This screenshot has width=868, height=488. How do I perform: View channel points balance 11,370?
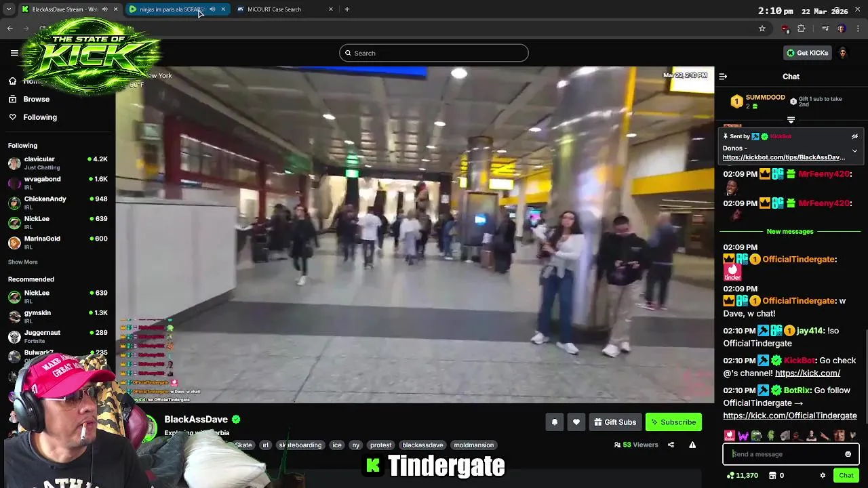tap(742, 476)
